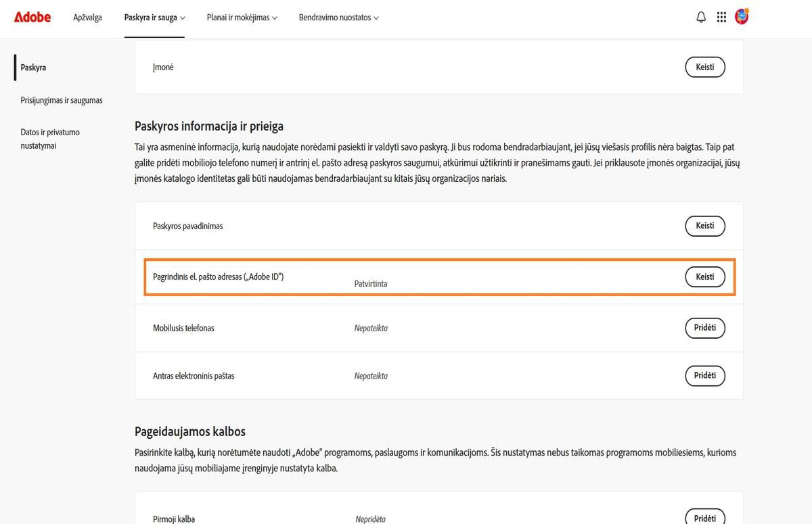
Task: Open the Planai ir mokėjimai dropdown
Action: click(241, 18)
